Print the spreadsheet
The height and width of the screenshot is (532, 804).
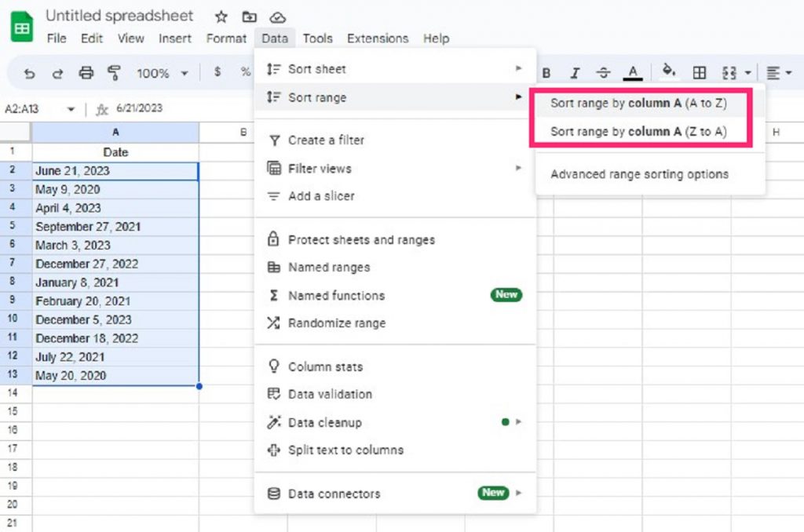point(86,73)
